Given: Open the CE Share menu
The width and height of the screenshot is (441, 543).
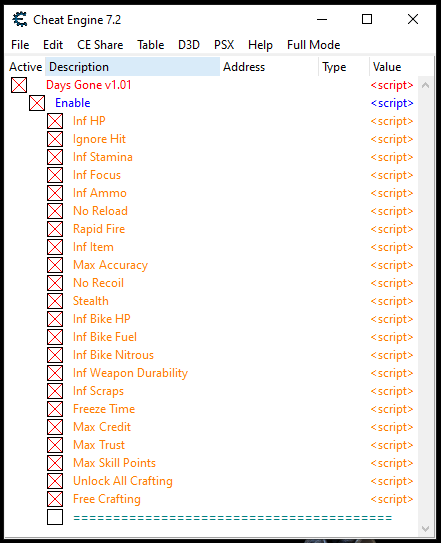Looking at the screenshot, I should [100, 45].
